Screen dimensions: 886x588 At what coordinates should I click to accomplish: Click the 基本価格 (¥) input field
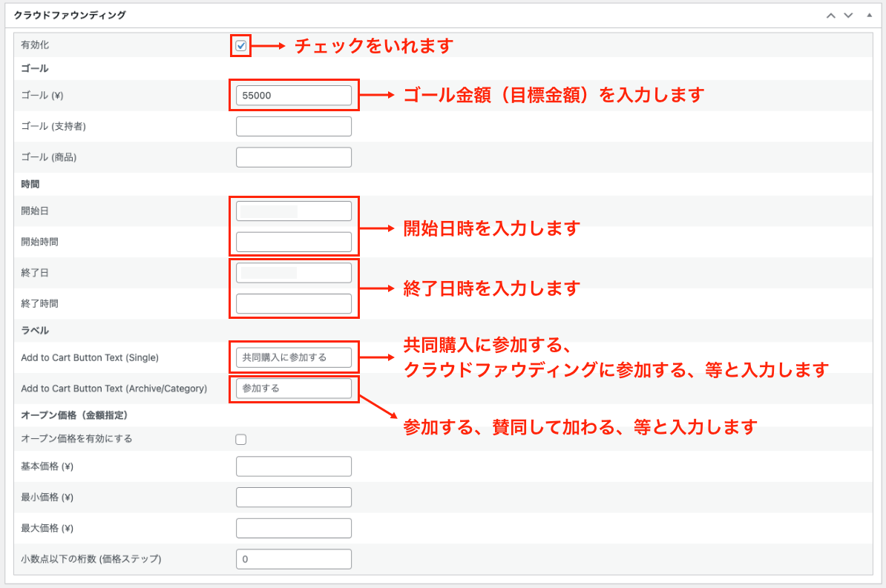293,466
